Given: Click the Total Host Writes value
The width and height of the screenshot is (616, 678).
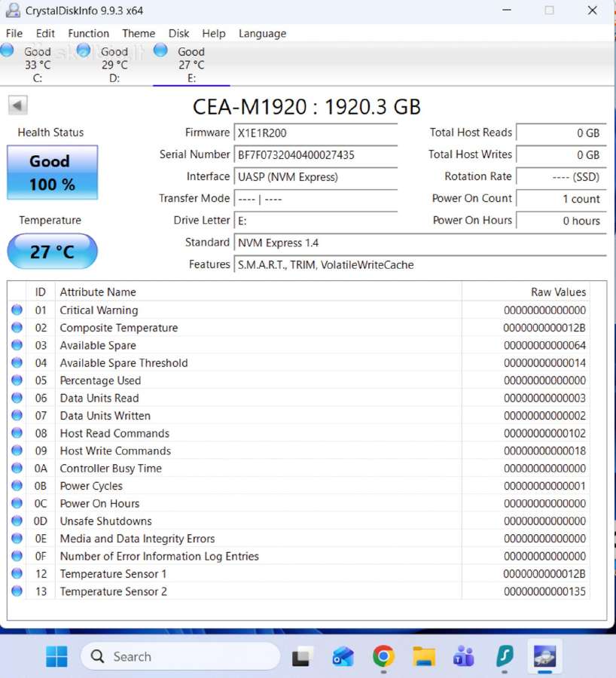Looking at the screenshot, I should coord(562,154).
